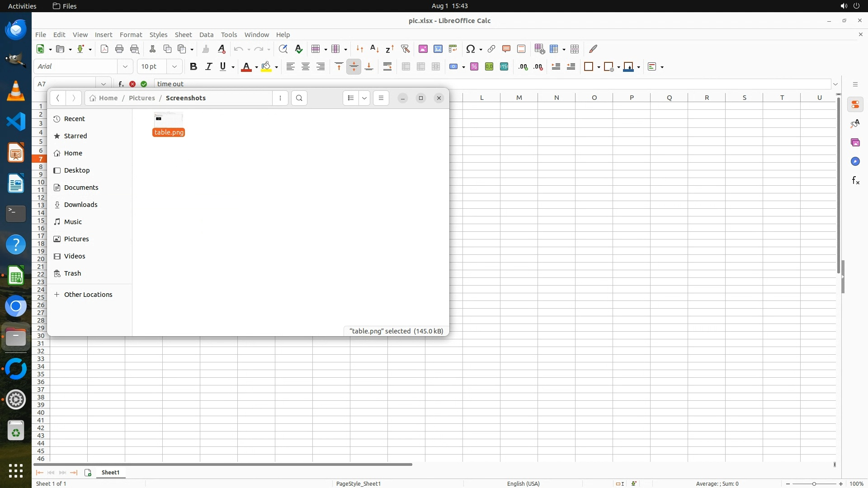This screenshot has height=488, width=868.
Task: Click the AutoFilter toolbar icon
Action: pyautogui.click(x=406, y=49)
